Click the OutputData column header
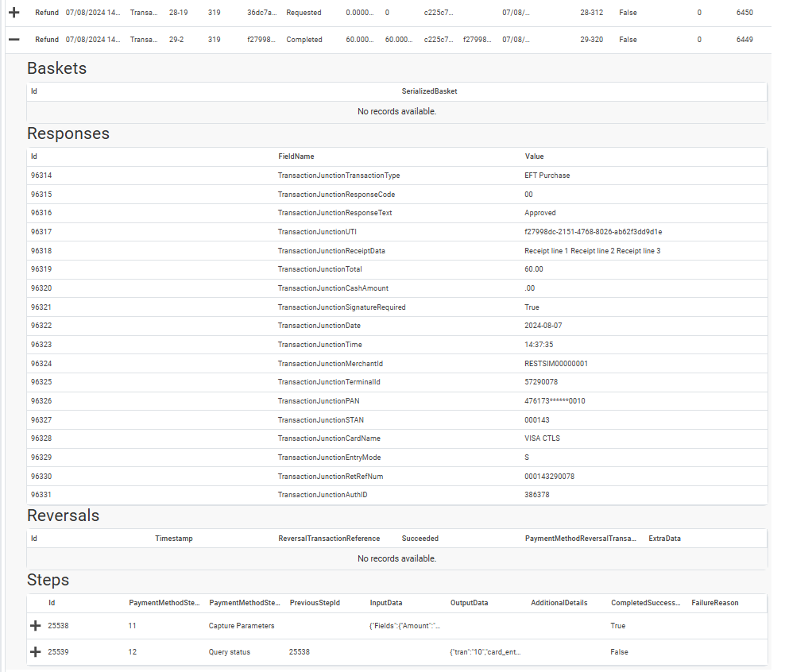 coord(469,603)
